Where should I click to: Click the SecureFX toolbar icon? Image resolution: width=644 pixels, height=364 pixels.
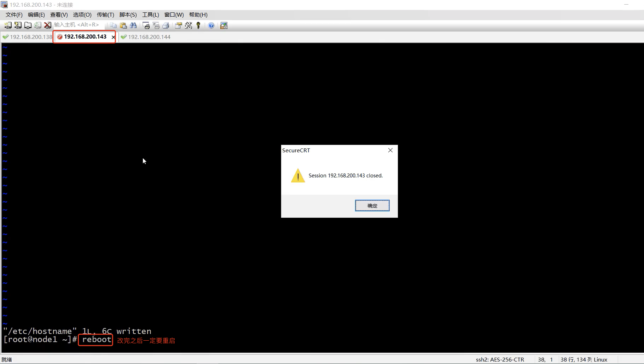(224, 25)
